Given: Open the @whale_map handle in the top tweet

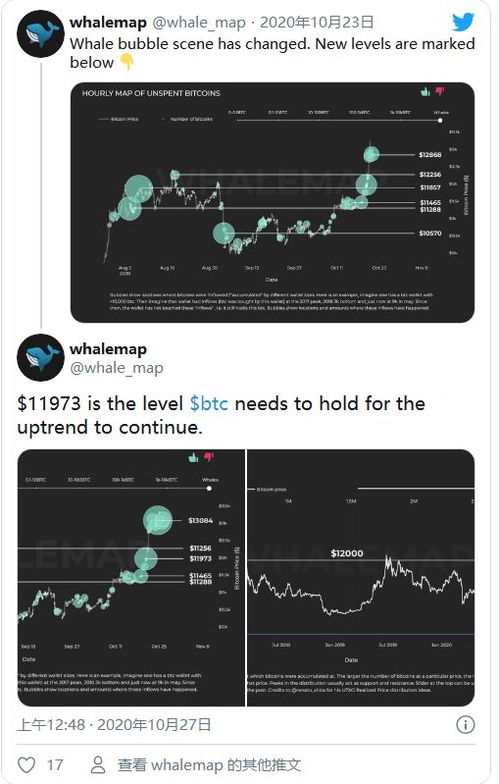Looking at the screenshot, I should (x=198, y=22).
